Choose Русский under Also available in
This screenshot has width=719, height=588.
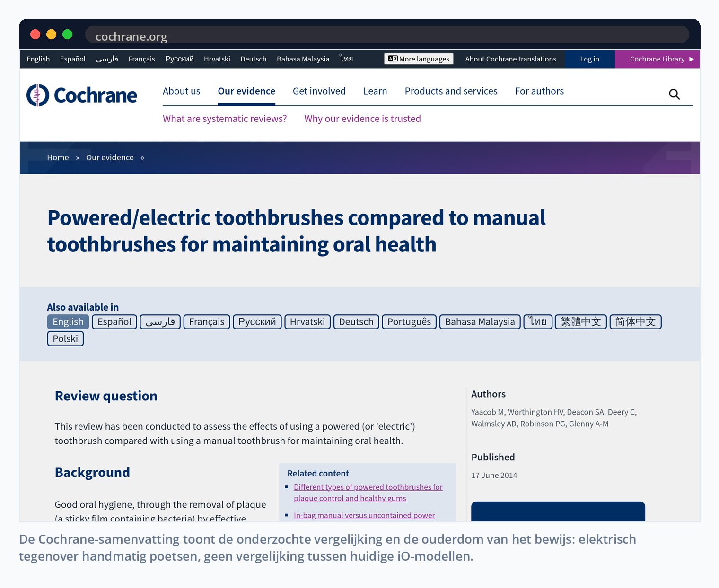(257, 322)
